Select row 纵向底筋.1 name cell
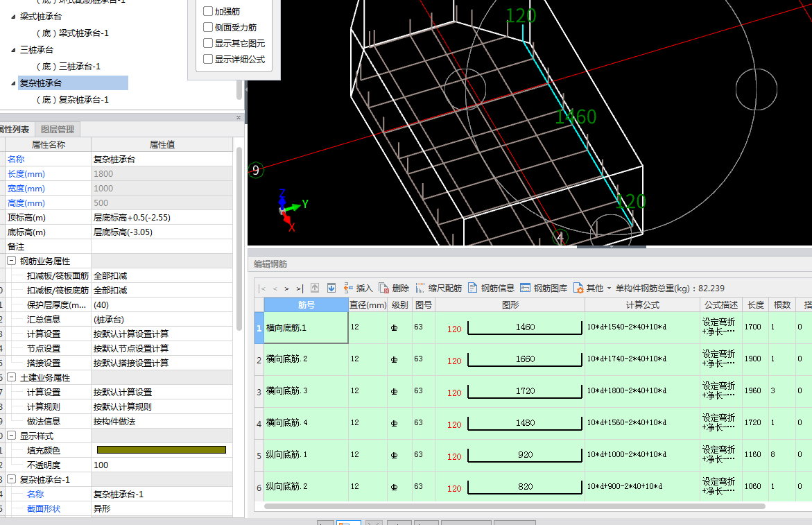This screenshot has width=812, height=525. pyautogui.click(x=306, y=455)
